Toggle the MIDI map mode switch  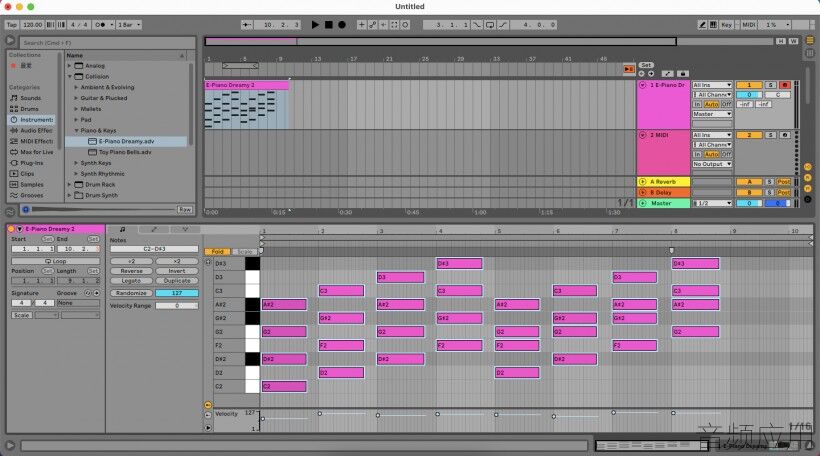[749, 25]
